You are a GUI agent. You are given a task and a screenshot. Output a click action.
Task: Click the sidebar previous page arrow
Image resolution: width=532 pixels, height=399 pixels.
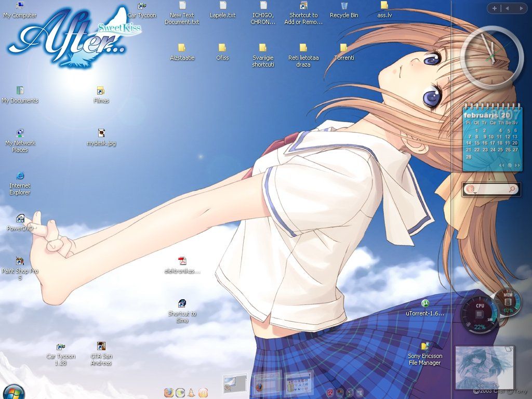tap(507, 8)
